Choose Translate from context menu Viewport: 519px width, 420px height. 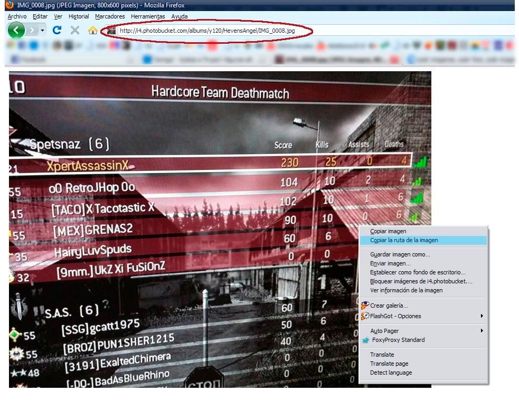(423, 355)
